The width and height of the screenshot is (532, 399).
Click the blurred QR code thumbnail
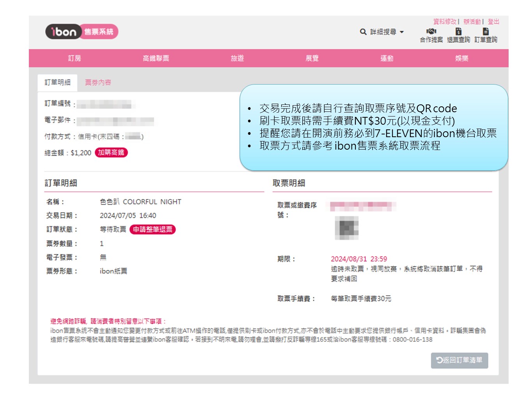346,228
